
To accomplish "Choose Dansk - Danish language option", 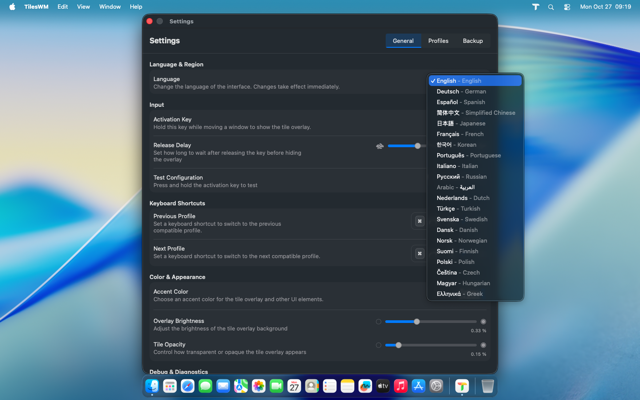I will coord(475,229).
